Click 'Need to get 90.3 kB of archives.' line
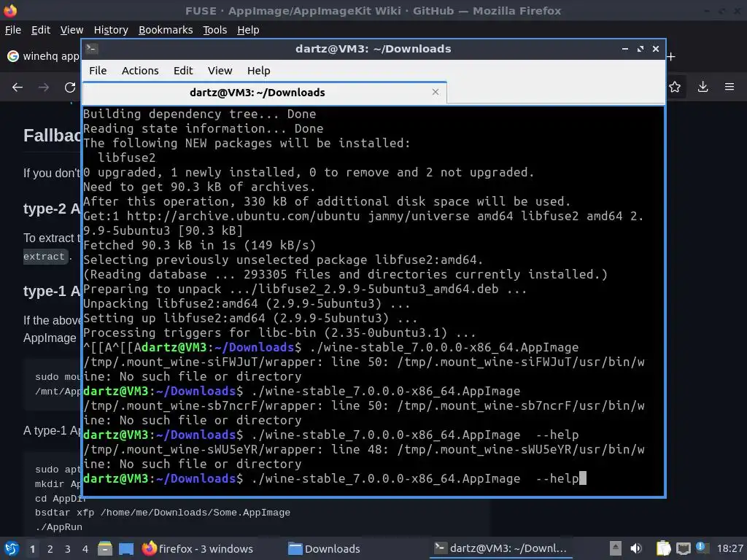This screenshot has width=747, height=560. point(199,187)
